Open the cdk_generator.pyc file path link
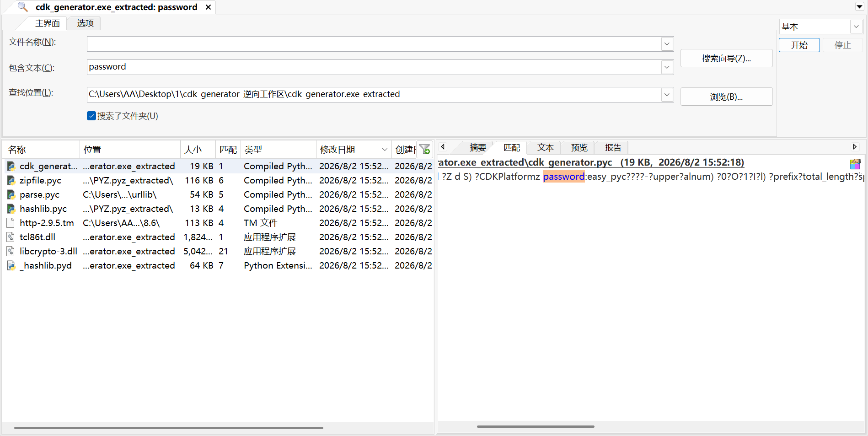 (x=591, y=162)
